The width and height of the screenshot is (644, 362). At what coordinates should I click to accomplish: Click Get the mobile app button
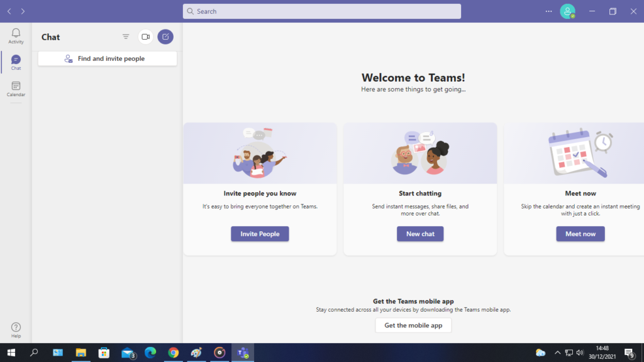pos(413,326)
